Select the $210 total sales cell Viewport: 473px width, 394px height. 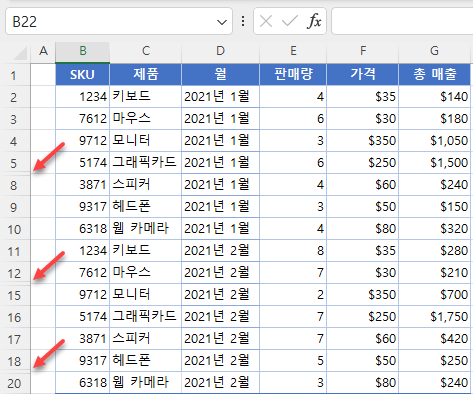(x=434, y=273)
